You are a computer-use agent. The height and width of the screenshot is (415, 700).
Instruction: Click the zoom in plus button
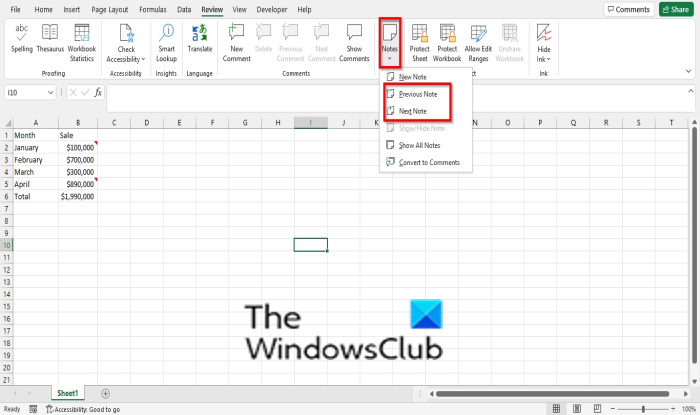(x=673, y=409)
